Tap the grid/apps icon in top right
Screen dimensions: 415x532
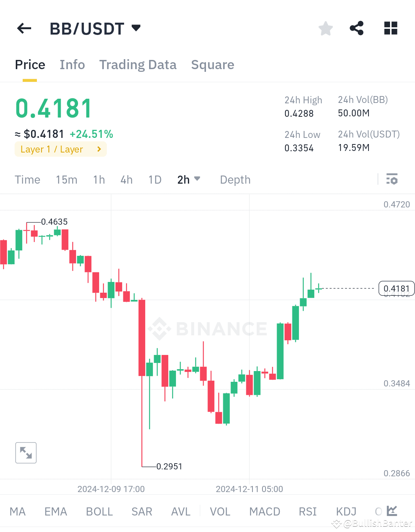[x=390, y=28]
